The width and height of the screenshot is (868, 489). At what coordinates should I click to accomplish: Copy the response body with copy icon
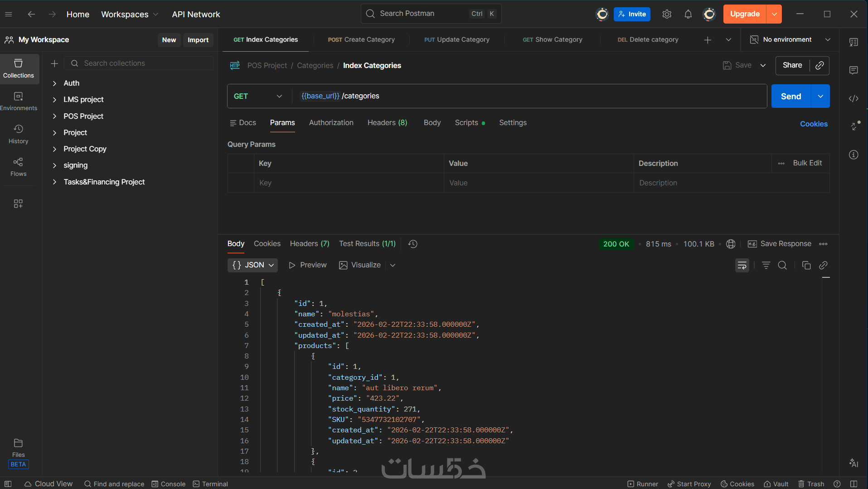806,266
